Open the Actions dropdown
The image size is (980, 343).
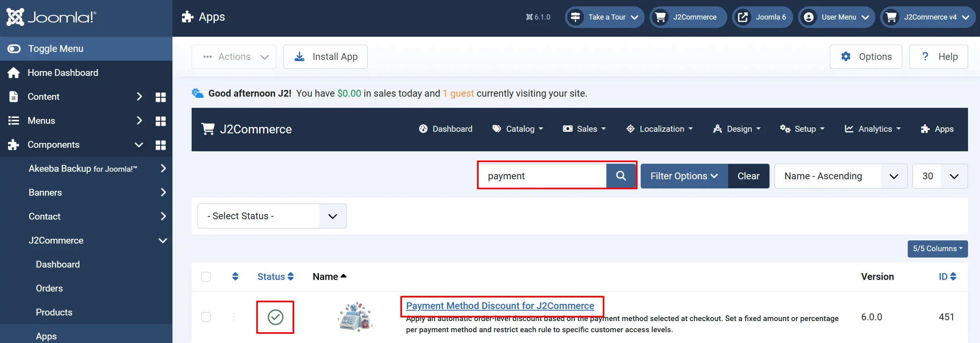click(x=234, y=57)
